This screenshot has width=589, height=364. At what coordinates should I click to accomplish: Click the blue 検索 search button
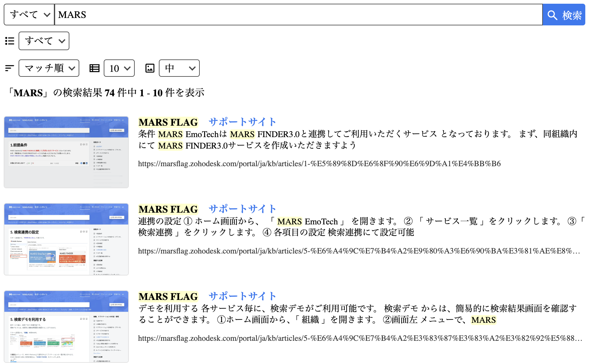tap(564, 15)
